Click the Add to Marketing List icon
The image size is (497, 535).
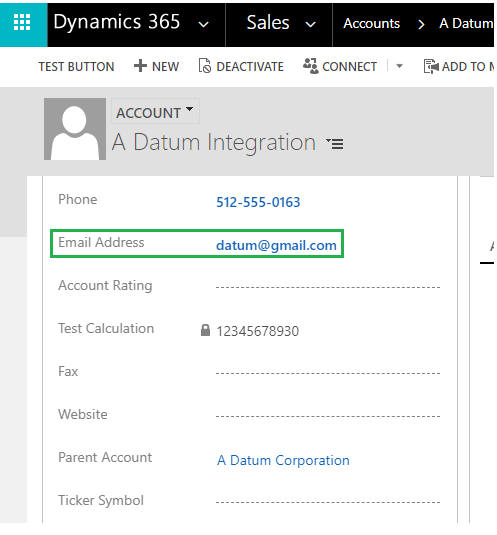[431, 66]
